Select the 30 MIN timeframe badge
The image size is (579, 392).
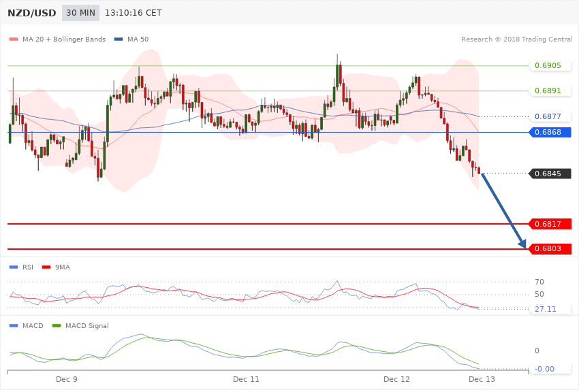[80, 13]
